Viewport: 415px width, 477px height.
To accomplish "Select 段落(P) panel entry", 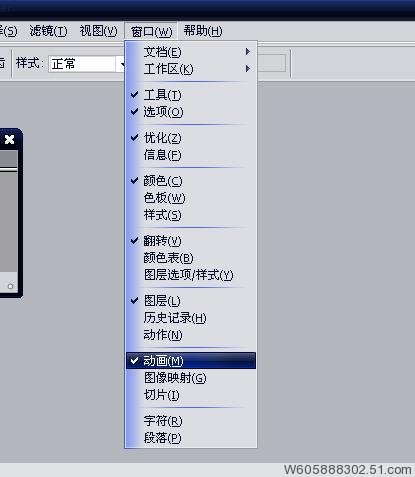I will 191,438.
